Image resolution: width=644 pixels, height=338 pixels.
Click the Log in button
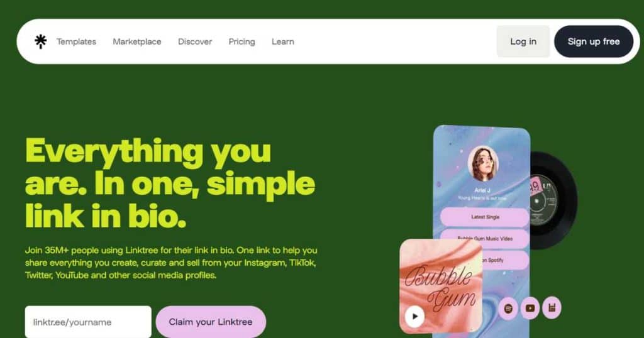523,41
